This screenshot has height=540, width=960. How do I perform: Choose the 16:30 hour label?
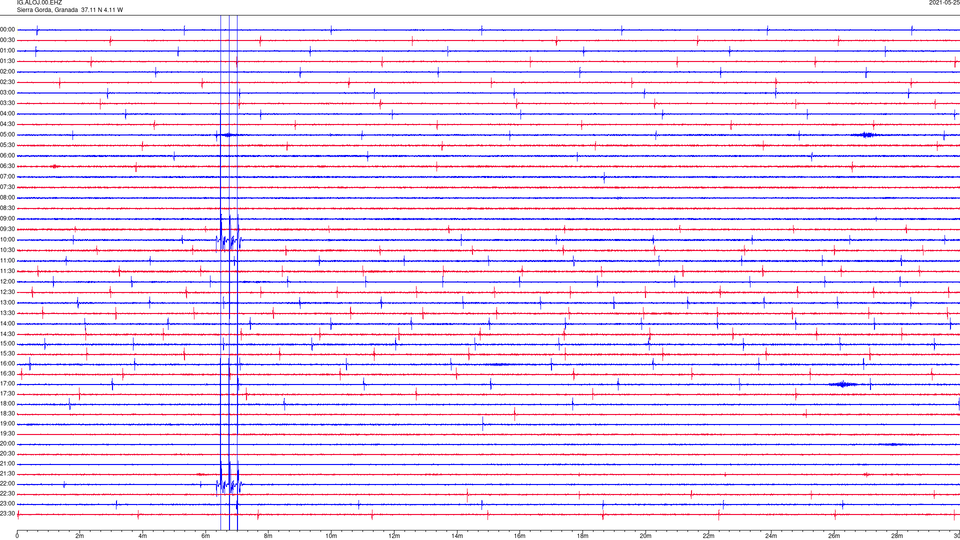pyautogui.click(x=8, y=373)
